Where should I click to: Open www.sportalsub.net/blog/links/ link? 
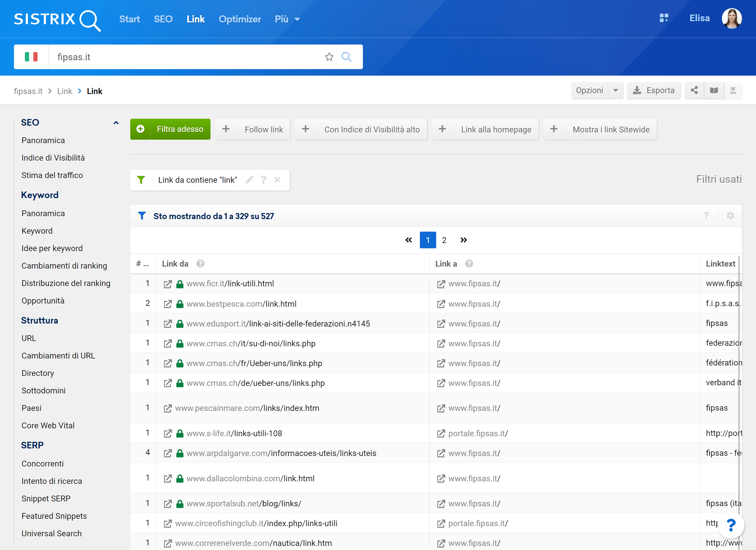pyautogui.click(x=244, y=504)
